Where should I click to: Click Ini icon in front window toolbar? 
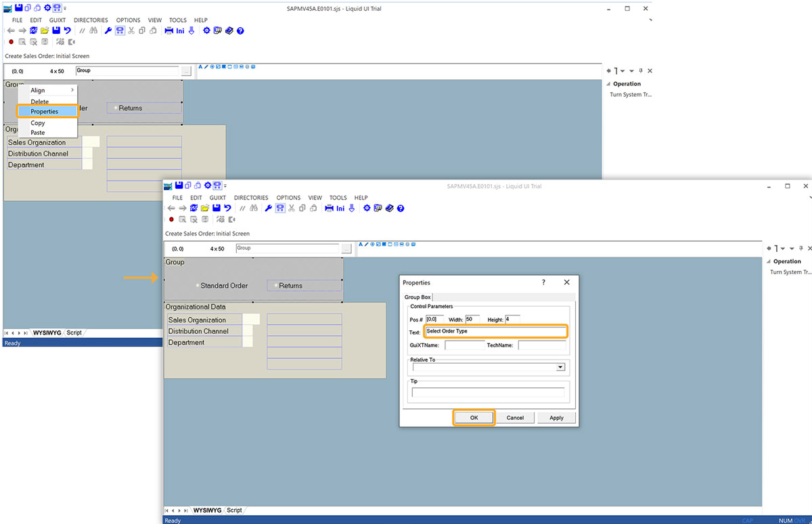pos(340,209)
